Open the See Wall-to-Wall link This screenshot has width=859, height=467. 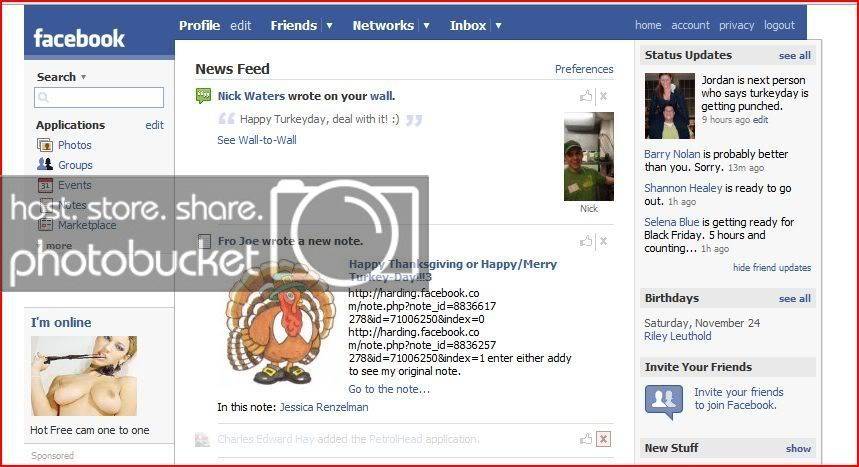pos(256,140)
